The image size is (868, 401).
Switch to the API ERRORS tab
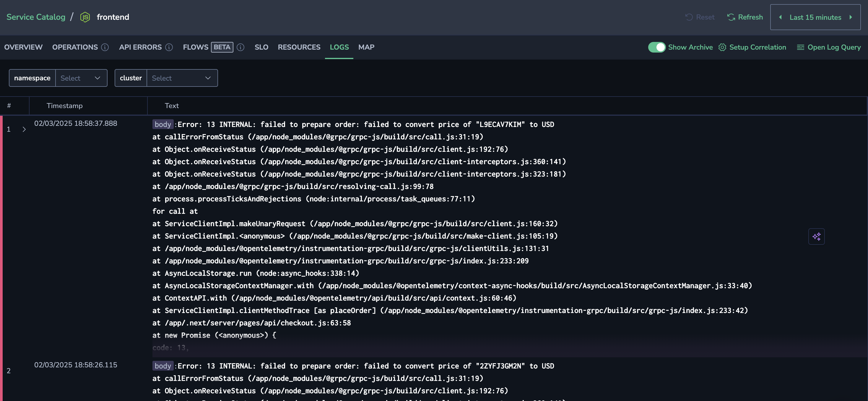[x=140, y=47]
